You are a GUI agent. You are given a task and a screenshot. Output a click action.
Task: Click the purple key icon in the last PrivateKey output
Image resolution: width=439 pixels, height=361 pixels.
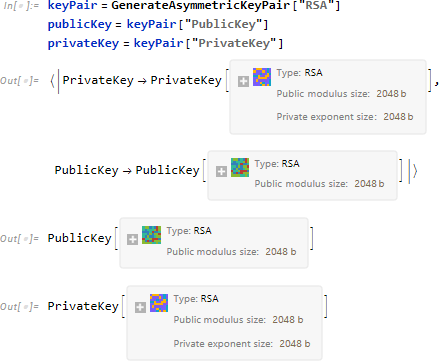159,303
